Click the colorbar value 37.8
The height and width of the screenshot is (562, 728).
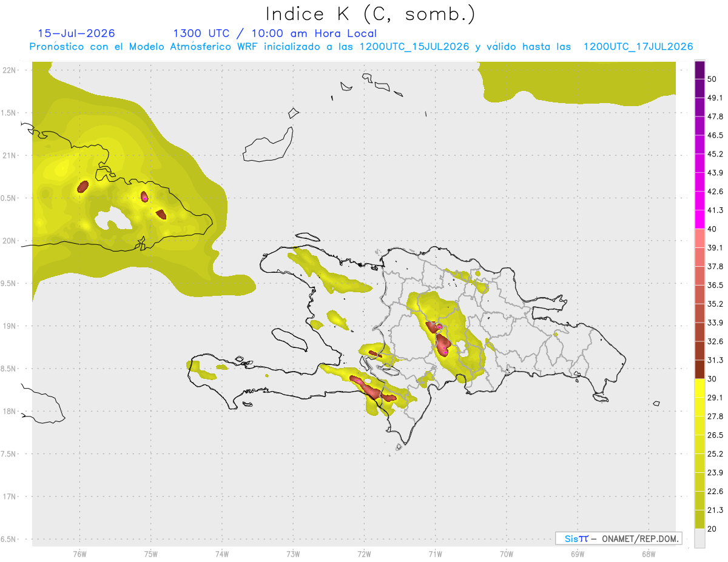click(715, 266)
